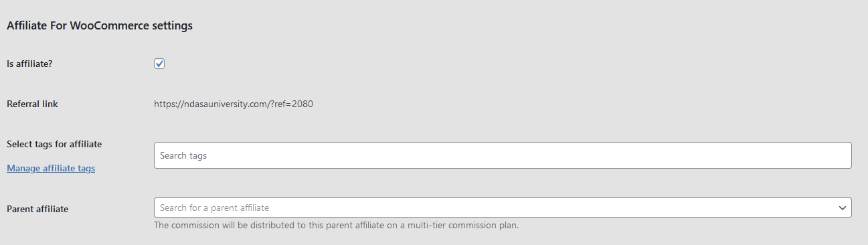This screenshot has width=868, height=245.
Task: Expand the Parent affiliate dropdown arrow
Action: click(x=843, y=208)
